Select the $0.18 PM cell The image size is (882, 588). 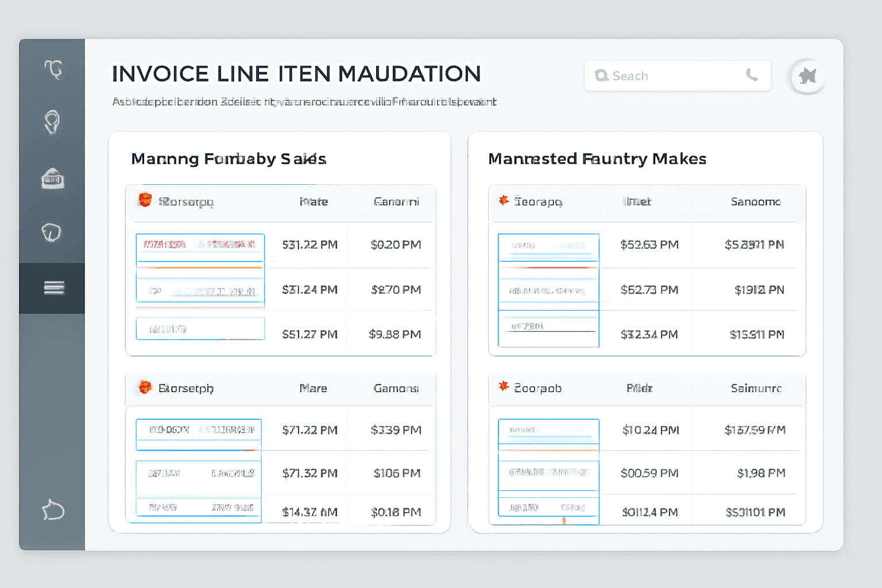click(x=396, y=512)
